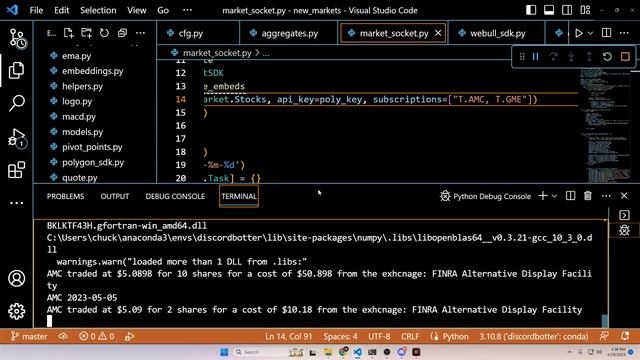This screenshot has width=640, height=360.
Task: Step over in the debug toolbar
Action: click(553, 57)
